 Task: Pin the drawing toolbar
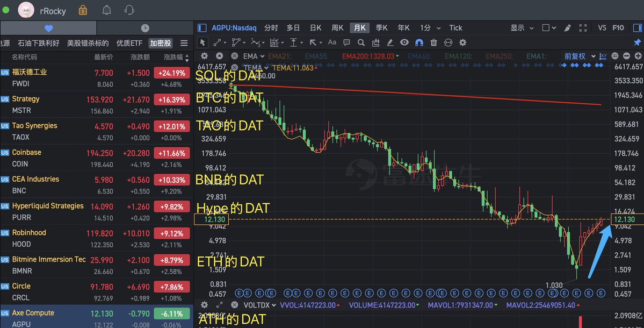pyautogui.click(x=637, y=42)
